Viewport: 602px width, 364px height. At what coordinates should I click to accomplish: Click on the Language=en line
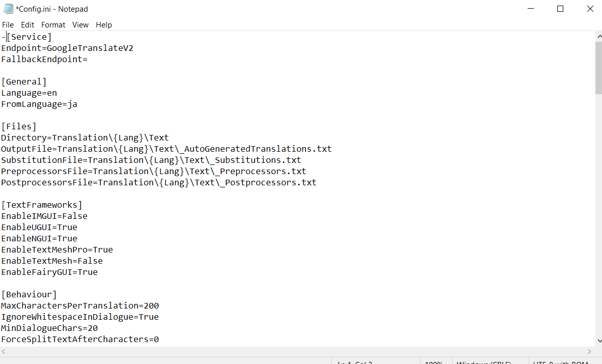[x=29, y=93]
